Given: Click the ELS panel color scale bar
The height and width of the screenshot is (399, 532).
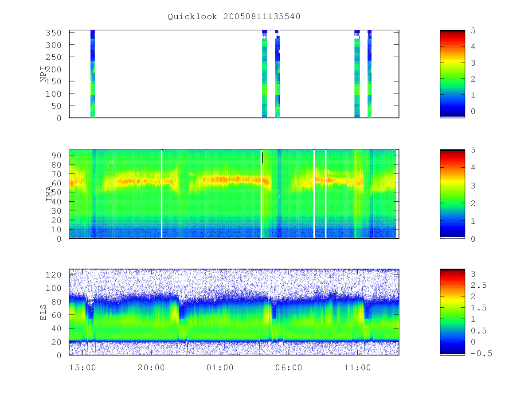Looking at the screenshot, I should pos(452,312).
